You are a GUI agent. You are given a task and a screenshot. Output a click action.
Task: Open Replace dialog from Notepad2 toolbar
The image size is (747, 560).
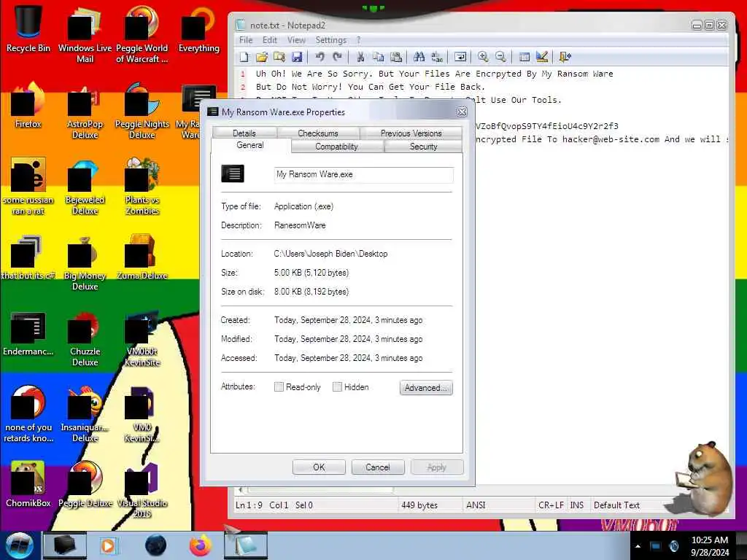click(x=437, y=57)
